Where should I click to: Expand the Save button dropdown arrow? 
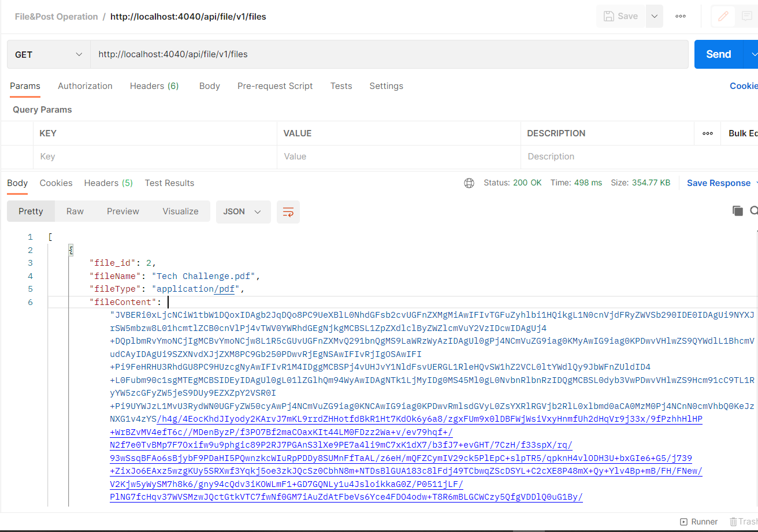[x=653, y=16]
